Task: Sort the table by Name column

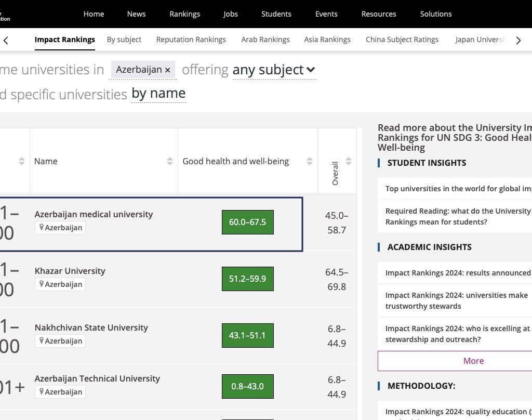Action: (170, 161)
